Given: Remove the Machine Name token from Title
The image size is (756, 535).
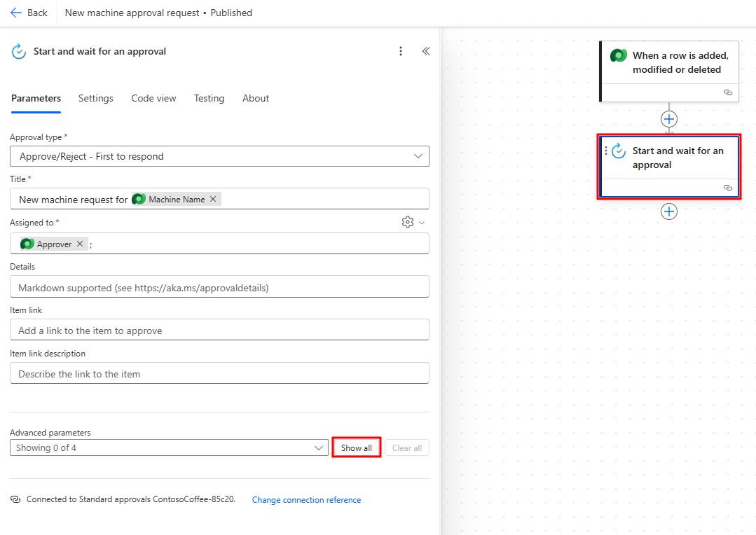Looking at the screenshot, I should coord(213,199).
